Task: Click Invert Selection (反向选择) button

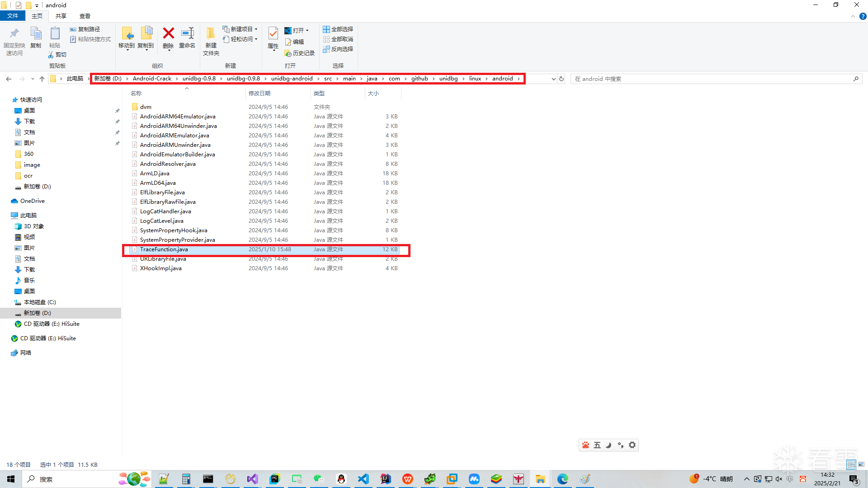Action: (338, 49)
